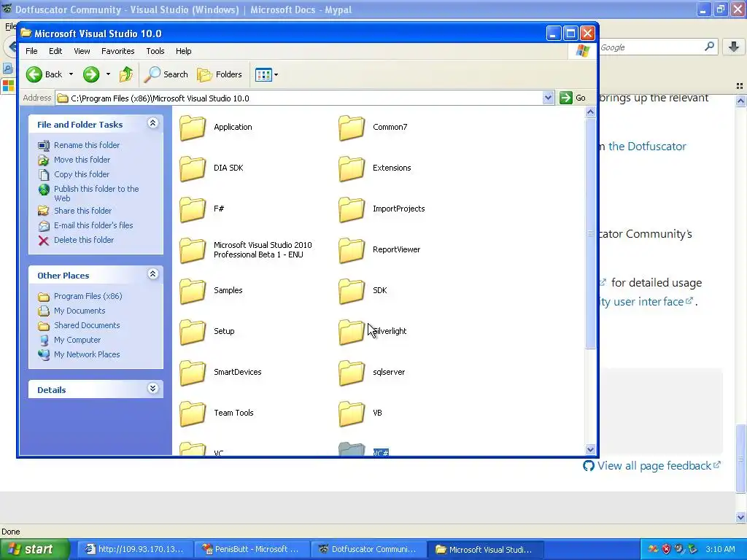This screenshot has height=560, width=747.
Task: Click magnifier icon in browser search box
Action: pos(709,47)
